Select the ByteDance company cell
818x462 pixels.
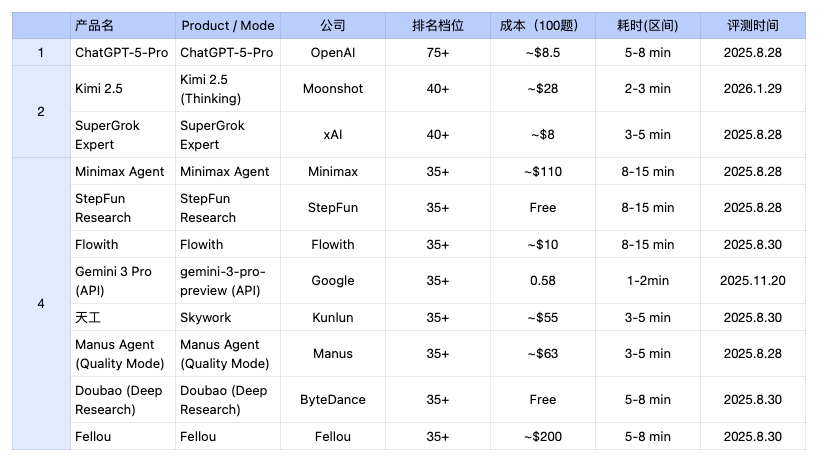point(333,399)
